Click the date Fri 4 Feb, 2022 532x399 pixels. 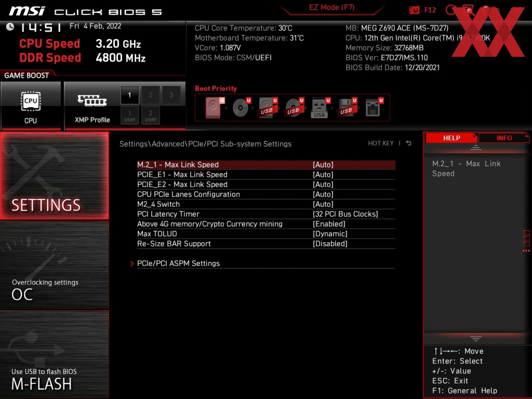point(95,26)
